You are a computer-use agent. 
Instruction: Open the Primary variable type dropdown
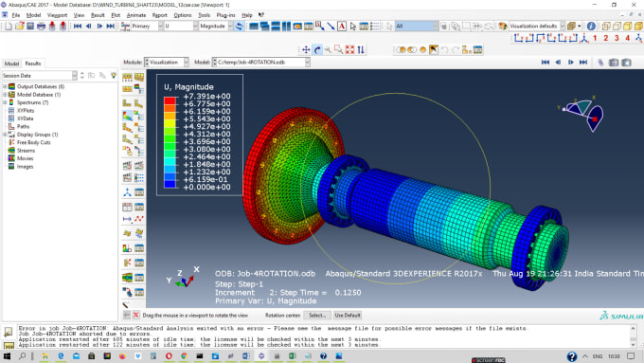click(147, 26)
